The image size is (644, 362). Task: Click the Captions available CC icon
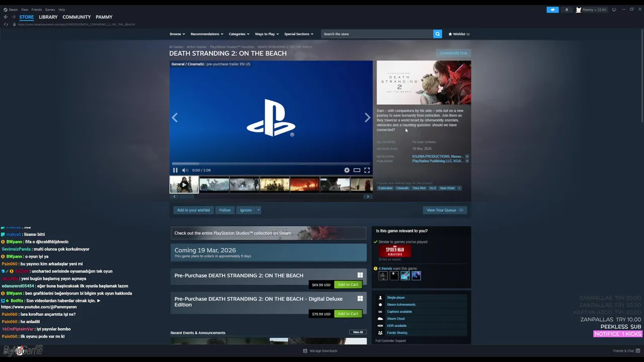(x=380, y=312)
